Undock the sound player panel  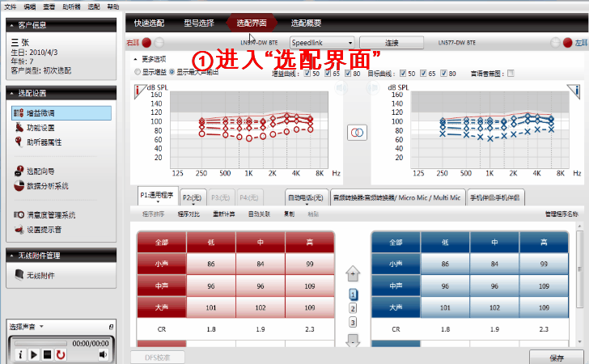[x=111, y=327]
